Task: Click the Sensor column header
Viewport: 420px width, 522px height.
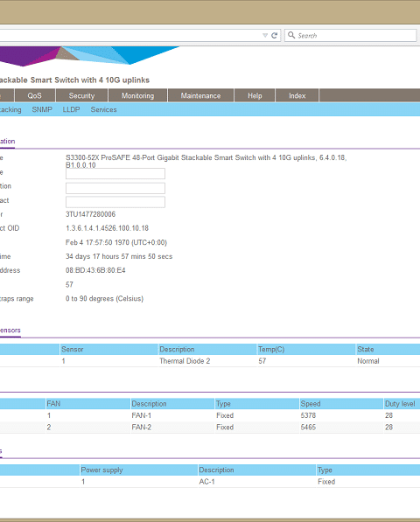Action: tap(108, 349)
